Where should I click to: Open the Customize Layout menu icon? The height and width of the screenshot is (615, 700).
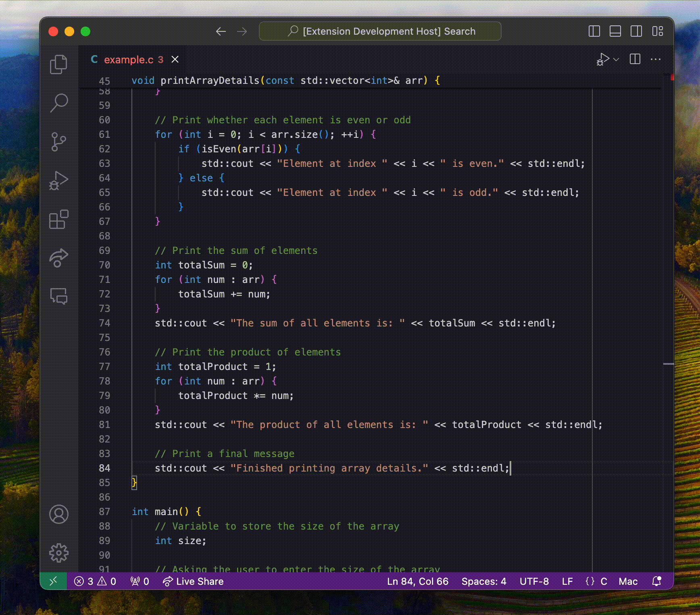pos(658,31)
